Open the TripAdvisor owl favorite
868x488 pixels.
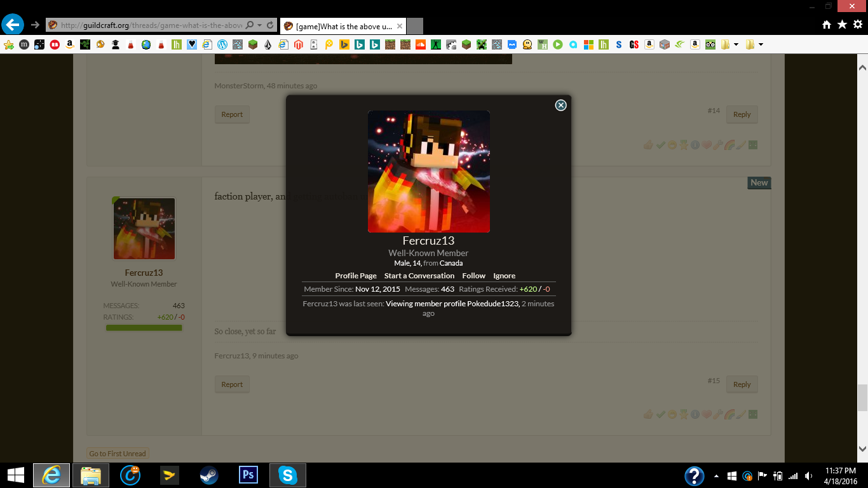710,44
